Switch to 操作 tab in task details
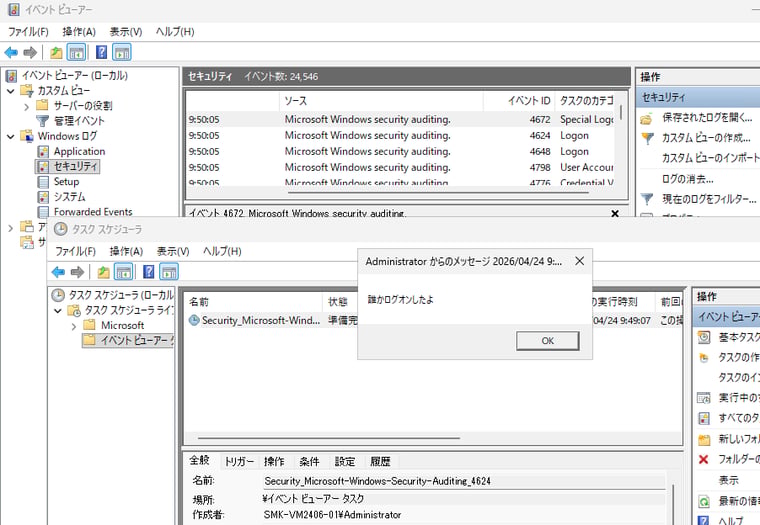The image size is (760, 525). [274, 462]
